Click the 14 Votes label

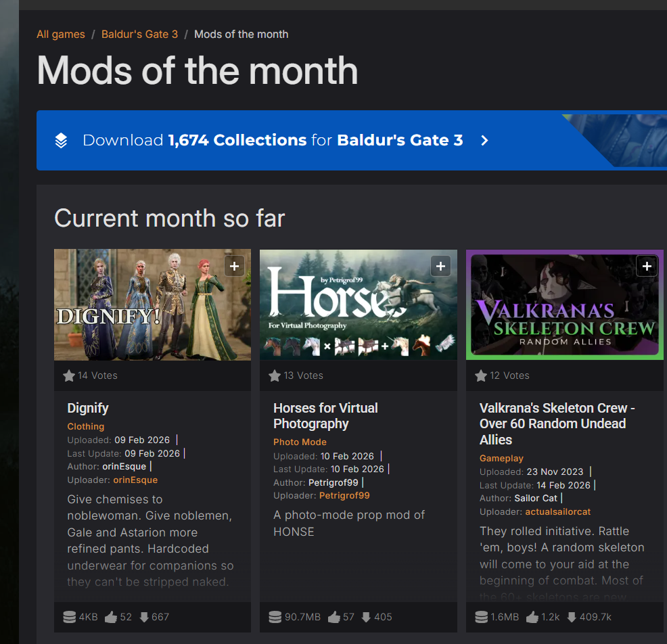[98, 375]
